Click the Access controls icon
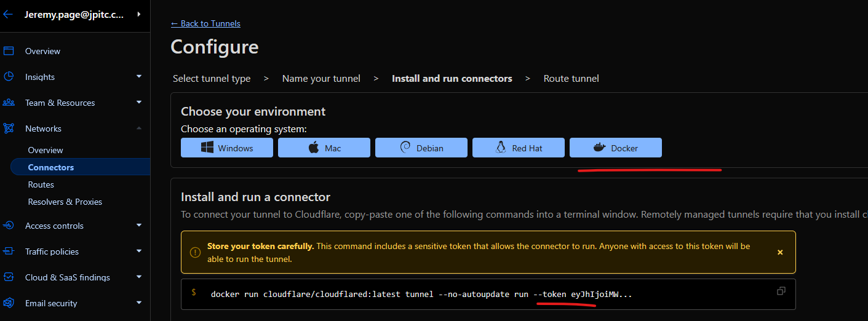Viewport: 868px width, 321px height. [x=9, y=226]
